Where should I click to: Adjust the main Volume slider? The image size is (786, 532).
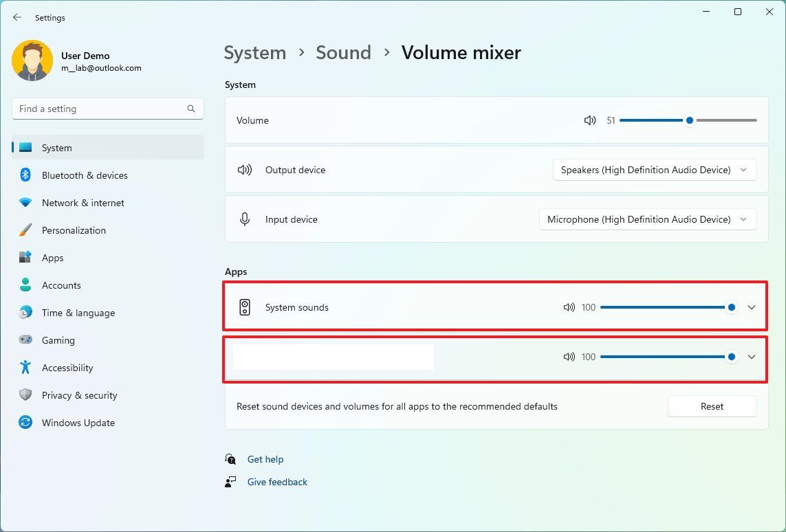[x=689, y=120]
